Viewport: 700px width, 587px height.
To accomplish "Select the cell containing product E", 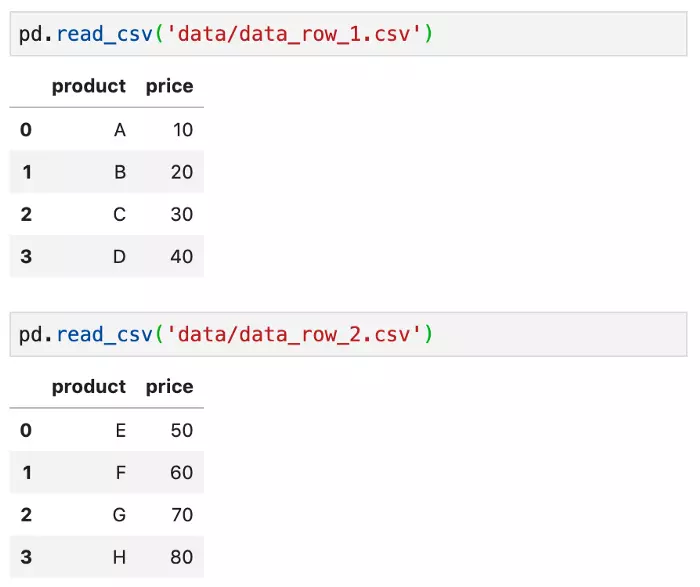I will pos(121,430).
